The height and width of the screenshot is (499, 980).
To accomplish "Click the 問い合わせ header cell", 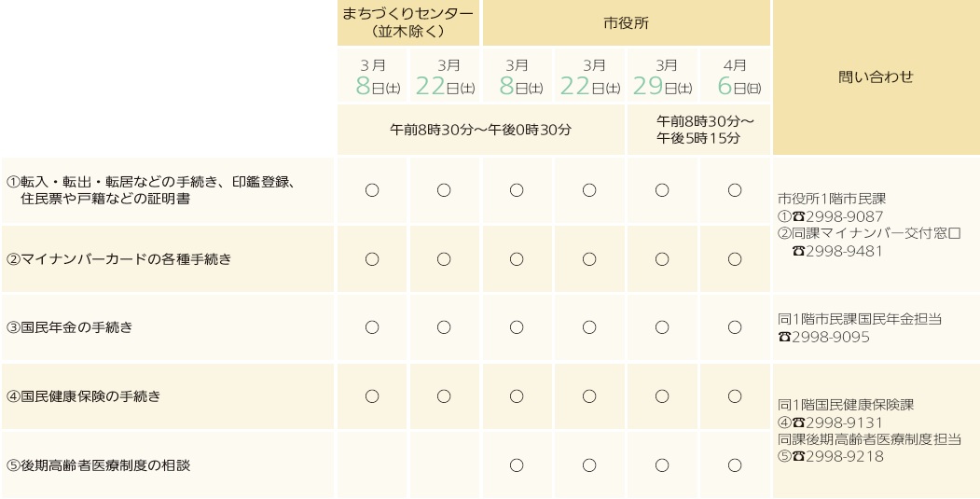I will tap(876, 76).
